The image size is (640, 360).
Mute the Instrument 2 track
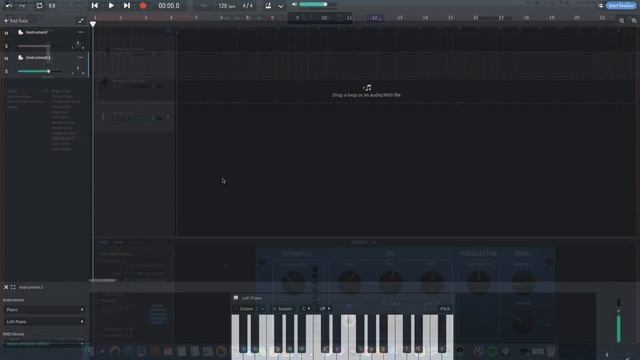(6, 58)
